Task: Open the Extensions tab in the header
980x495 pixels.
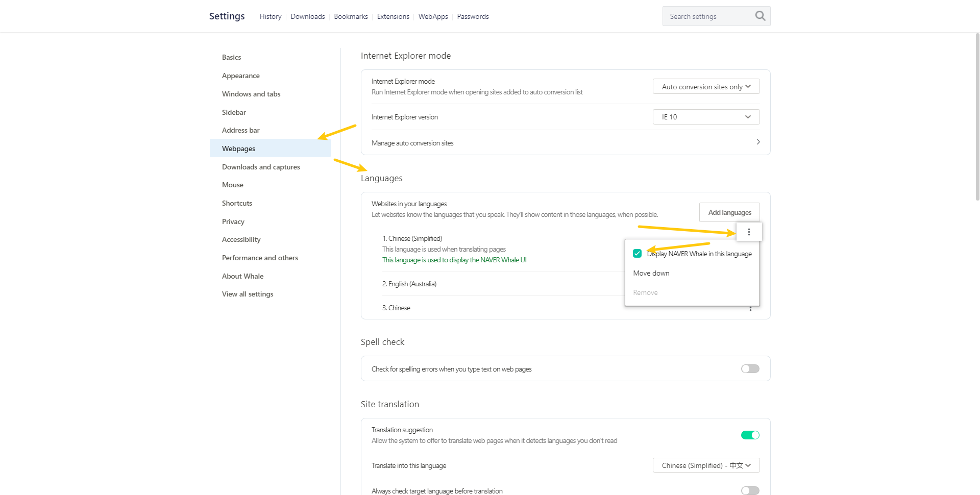Action: 393,17
